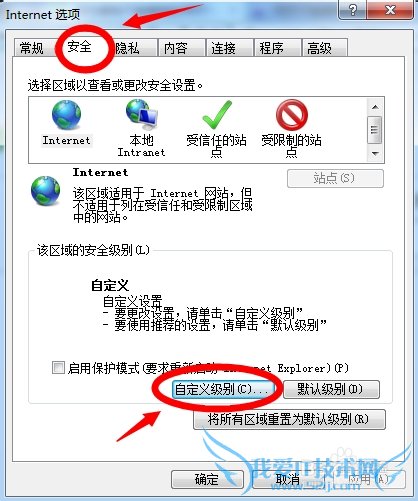Click the 默认级别(D) button
This screenshot has height=501, width=418.
tap(331, 389)
